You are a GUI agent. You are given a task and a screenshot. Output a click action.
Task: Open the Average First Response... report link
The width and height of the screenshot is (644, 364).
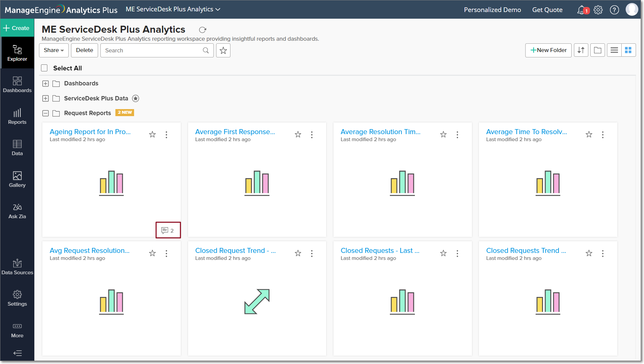coord(235,132)
